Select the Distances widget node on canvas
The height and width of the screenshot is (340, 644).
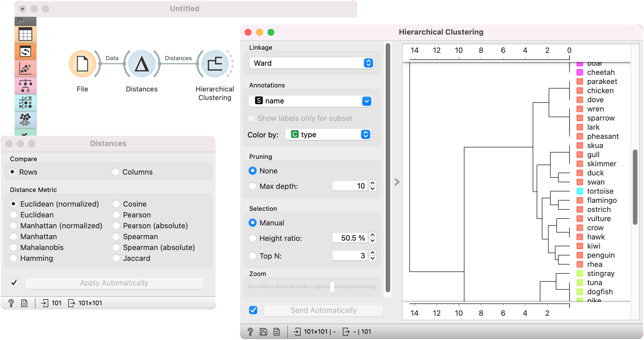coord(142,64)
